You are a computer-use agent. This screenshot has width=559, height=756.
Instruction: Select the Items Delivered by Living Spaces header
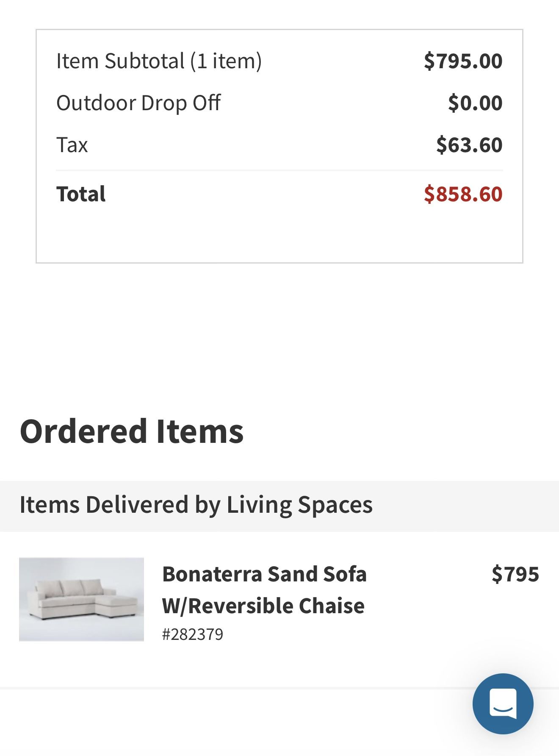[x=196, y=505]
